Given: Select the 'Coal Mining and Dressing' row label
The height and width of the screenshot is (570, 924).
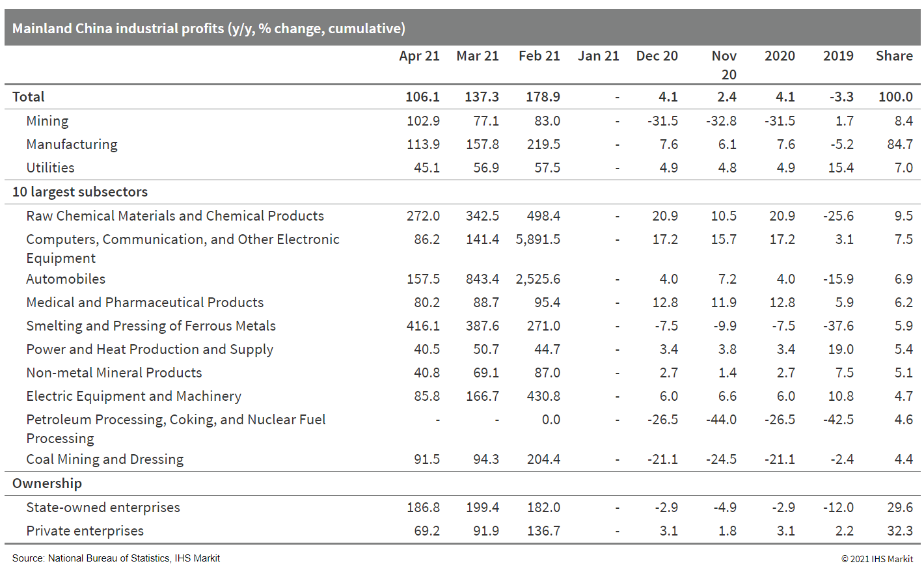Looking at the screenshot, I should pos(105,459).
